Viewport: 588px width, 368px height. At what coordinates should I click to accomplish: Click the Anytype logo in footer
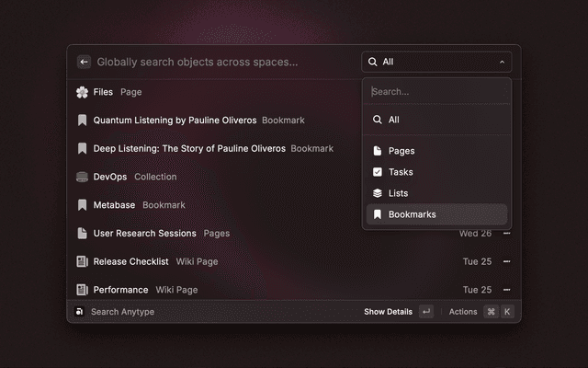point(80,312)
